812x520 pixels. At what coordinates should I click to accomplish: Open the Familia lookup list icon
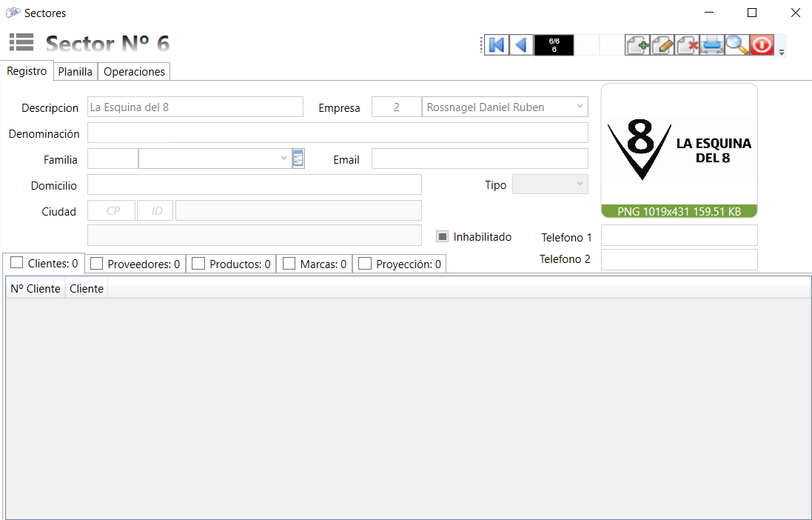click(x=298, y=159)
